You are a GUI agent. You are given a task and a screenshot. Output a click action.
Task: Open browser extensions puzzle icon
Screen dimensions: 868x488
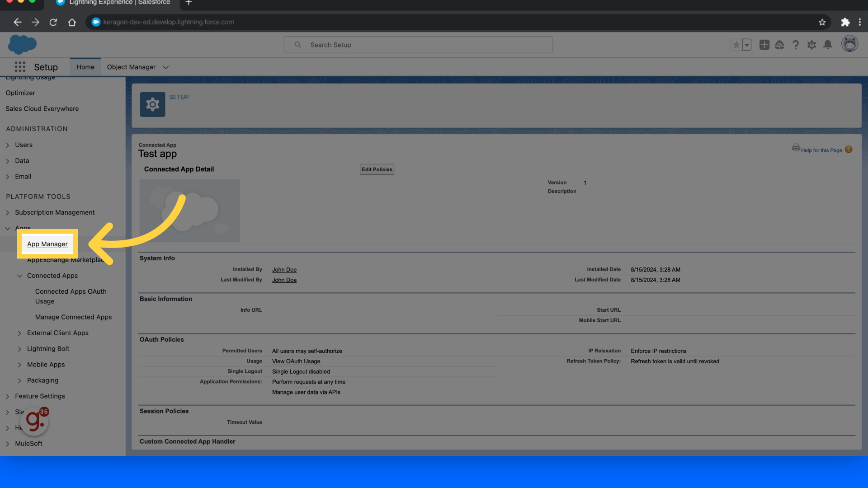click(845, 22)
